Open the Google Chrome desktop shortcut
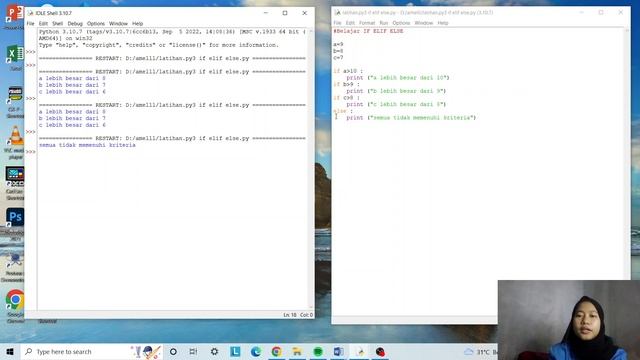The width and height of the screenshot is (640, 360). click(x=15, y=300)
